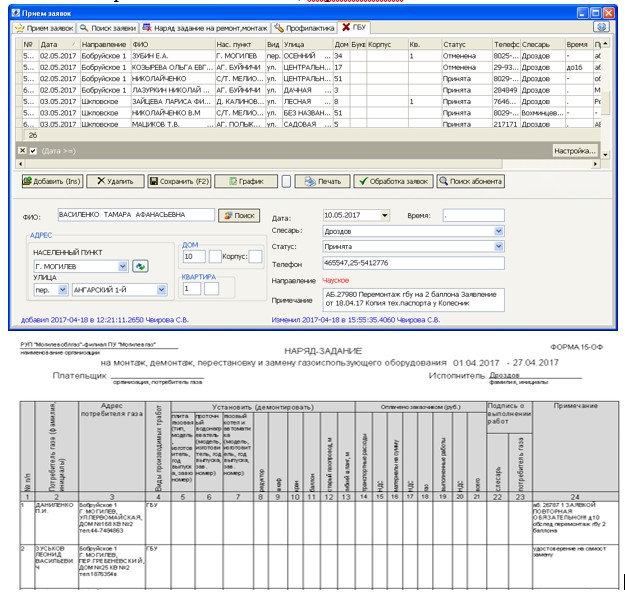Click Возминцев... cell in Слесарь column
Image resolution: width=625 pixels, height=592 pixels.
[542, 113]
